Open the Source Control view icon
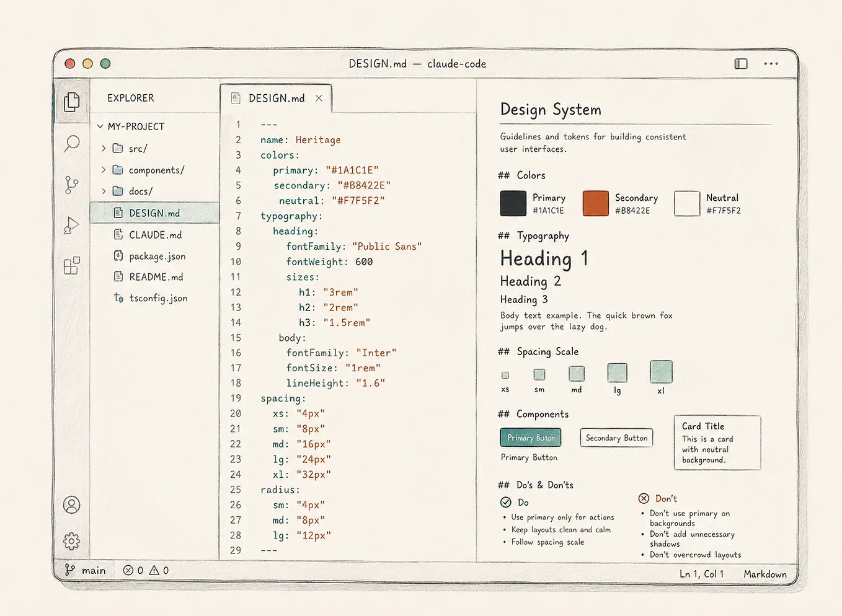Screen dimensions: 842x616 pyautogui.click(x=72, y=185)
